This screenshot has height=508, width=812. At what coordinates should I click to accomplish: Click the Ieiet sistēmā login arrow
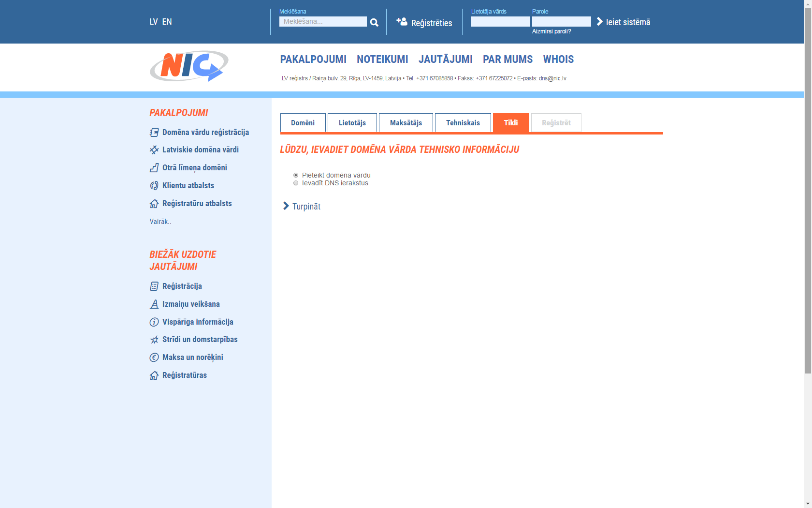[600, 22]
